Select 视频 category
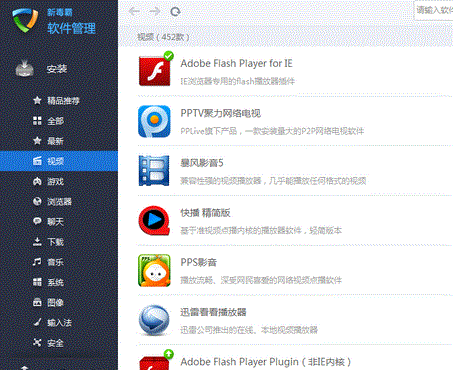The width and height of the screenshot is (453, 370). coord(59,161)
